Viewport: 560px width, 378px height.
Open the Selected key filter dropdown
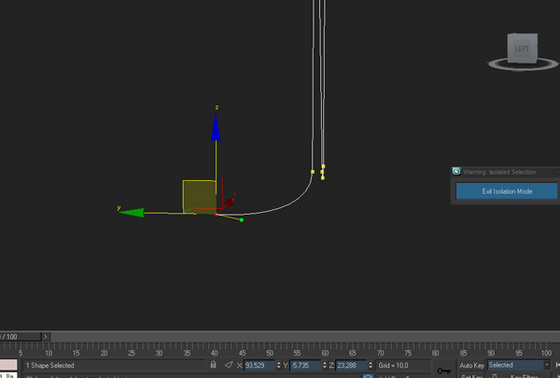(519, 365)
